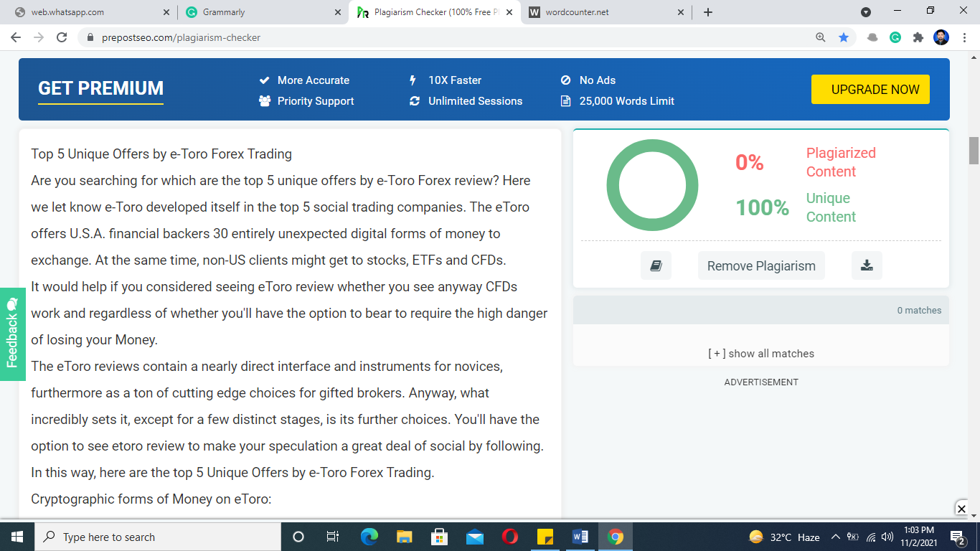Image resolution: width=980 pixels, height=551 pixels.
Task: Click the book icon button under results
Action: (656, 265)
